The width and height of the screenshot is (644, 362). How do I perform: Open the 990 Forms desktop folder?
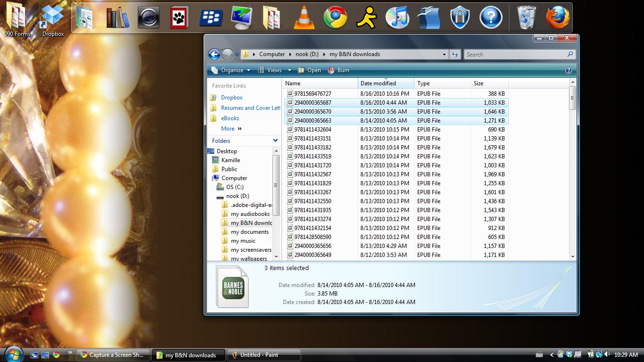pyautogui.click(x=17, y=20)
